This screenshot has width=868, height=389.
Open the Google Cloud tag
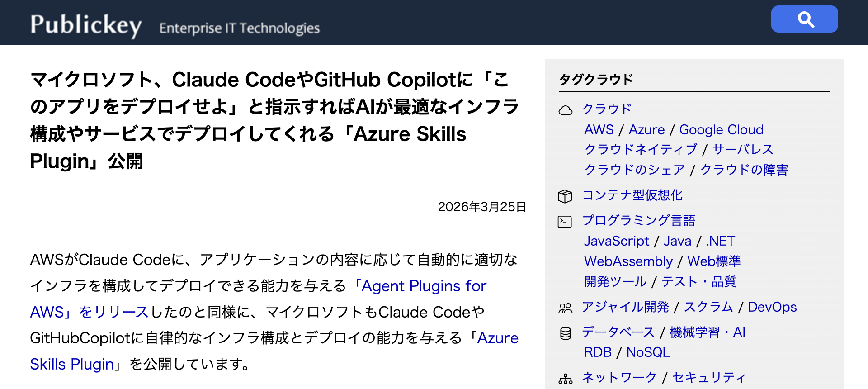[x=721, y=130]
